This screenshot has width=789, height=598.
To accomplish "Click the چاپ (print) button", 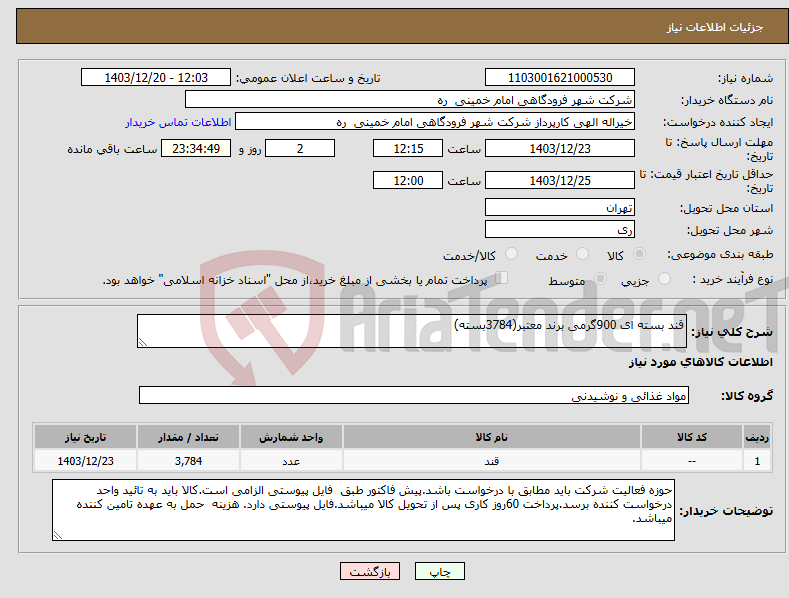I will 439,571.
